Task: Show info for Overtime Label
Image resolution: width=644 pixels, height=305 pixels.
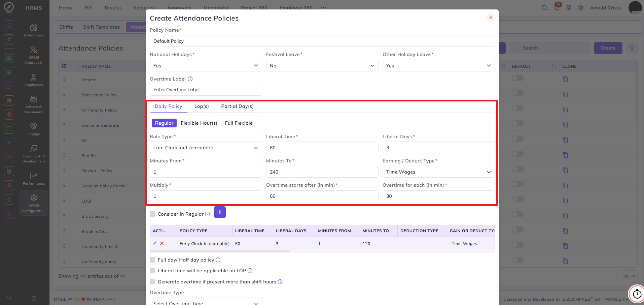Action: pos(190,79)
